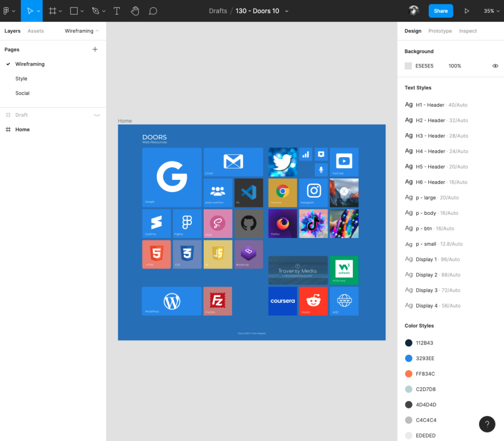Click the Figma tile on canvas
The height and width of the screenshot is (441, 504).
[x=187, y=223]
